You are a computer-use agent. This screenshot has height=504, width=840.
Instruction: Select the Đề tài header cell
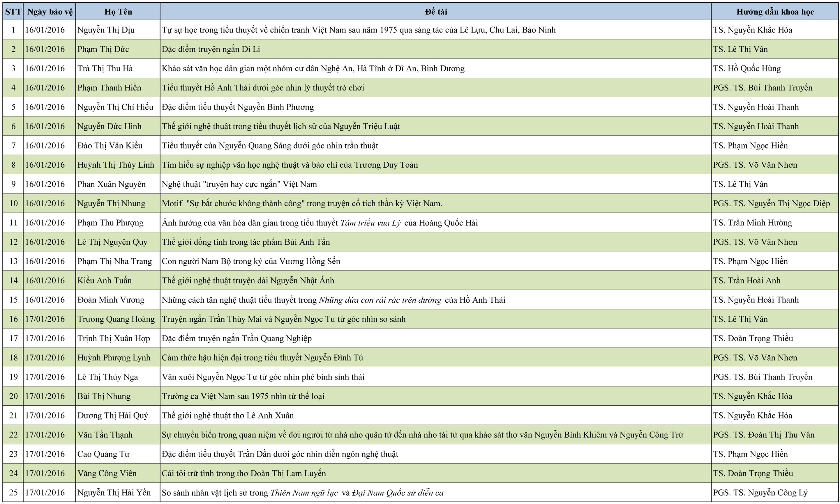pos(435,12)
